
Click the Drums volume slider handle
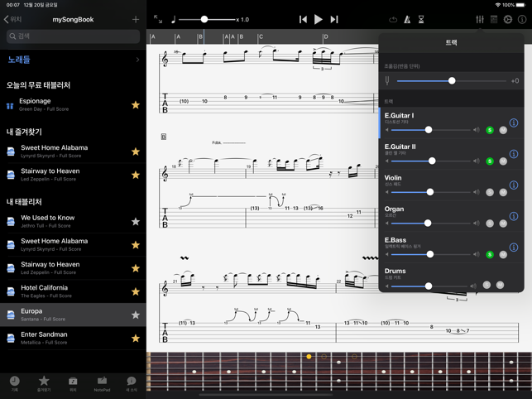point(429,286)
